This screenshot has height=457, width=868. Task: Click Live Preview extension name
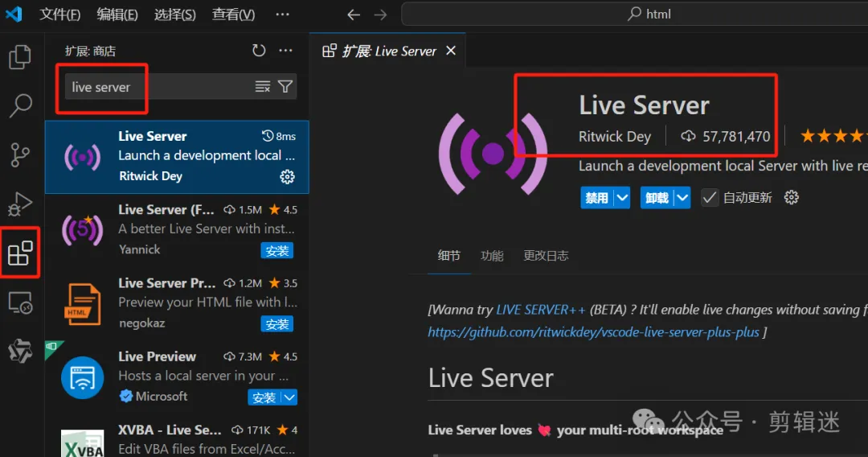pos(157,356)
